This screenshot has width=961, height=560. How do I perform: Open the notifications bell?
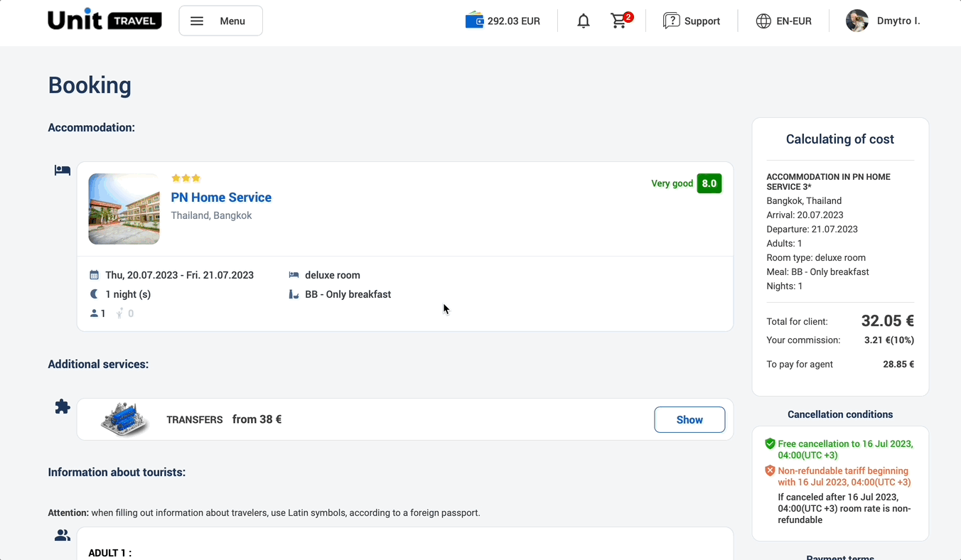click(x=584, y=21)
